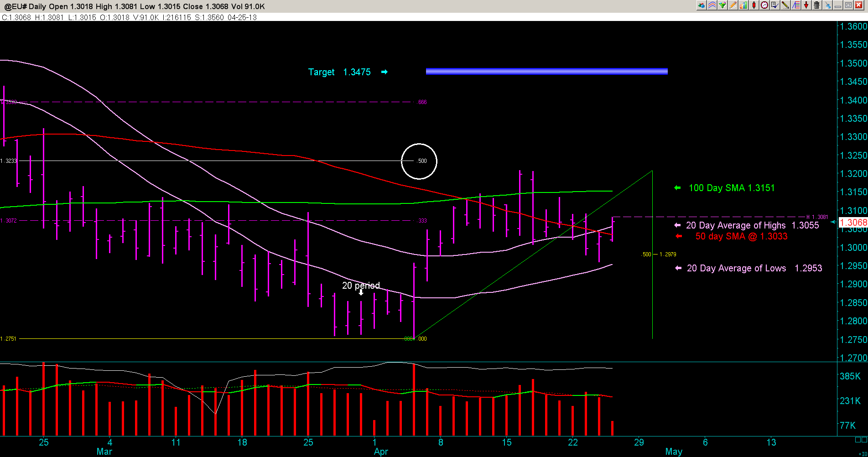The height and width of the screenshot is (457, 868).
Task: Click the 385K volume axis label
Action: coord(850,376)
